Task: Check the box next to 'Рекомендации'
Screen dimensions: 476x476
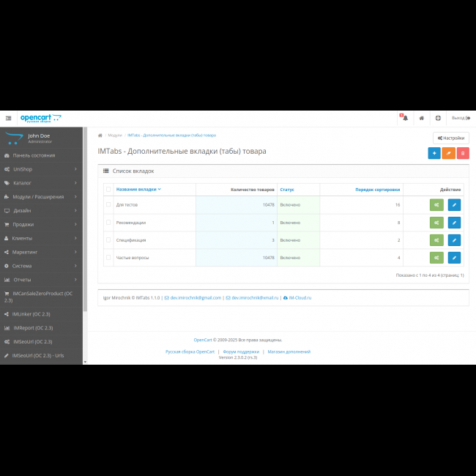Action: (x=108, y=223)
